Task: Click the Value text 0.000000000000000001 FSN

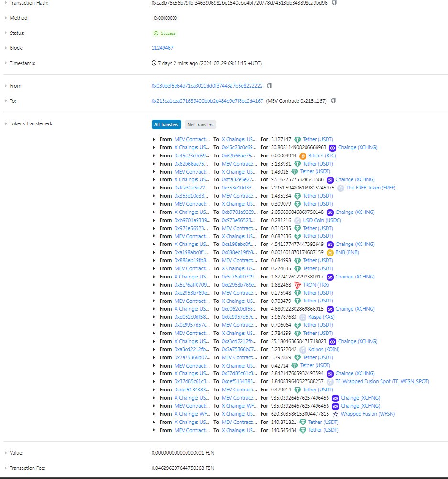Action: tap(183, 453)
